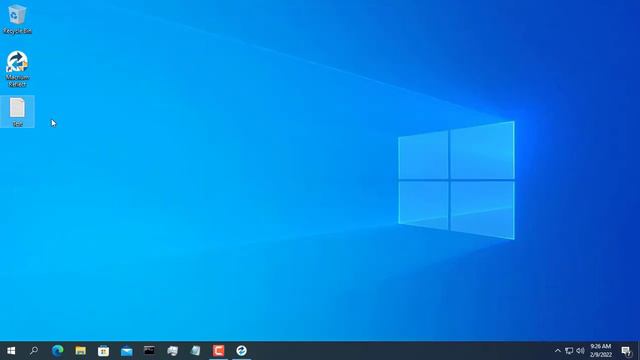Open Command Prompt from taskbar

(x=149, y=351)
